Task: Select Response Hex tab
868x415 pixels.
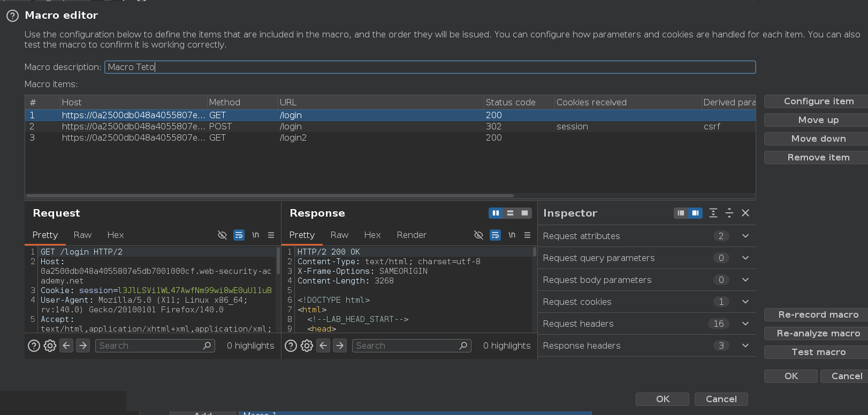Action: (372, 235)
